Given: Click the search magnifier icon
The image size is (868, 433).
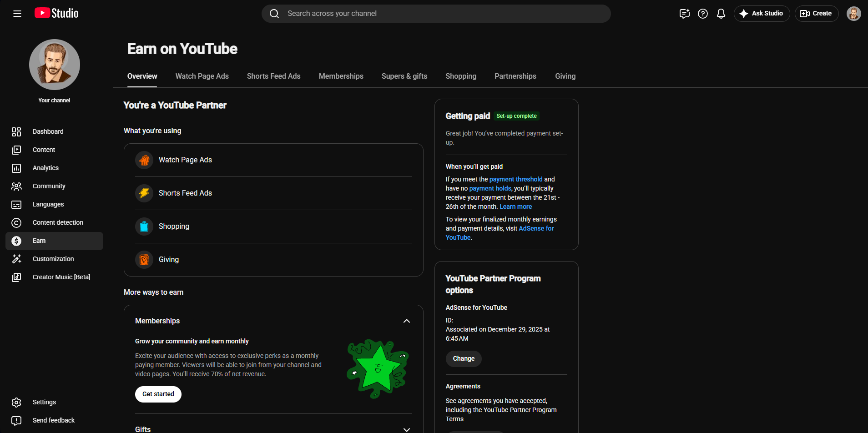Looking at the screenshot, I should coord(274,14).
